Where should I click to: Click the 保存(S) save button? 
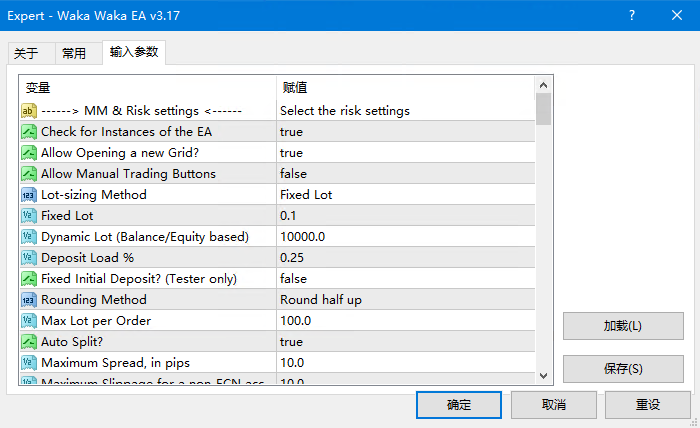[x=623, y=369]
